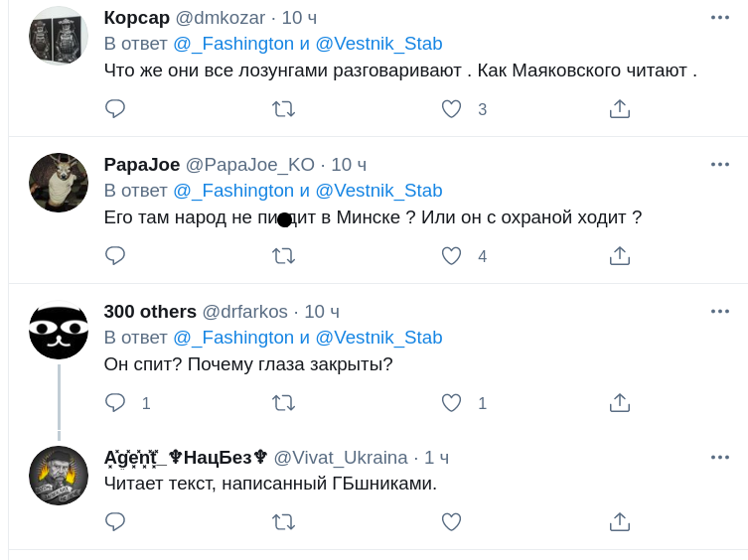View 300 others' cat avatar profile

(x=59, y=330)
